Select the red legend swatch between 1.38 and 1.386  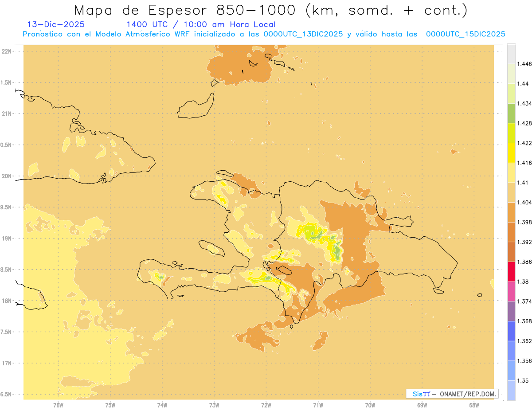(511, 271)
